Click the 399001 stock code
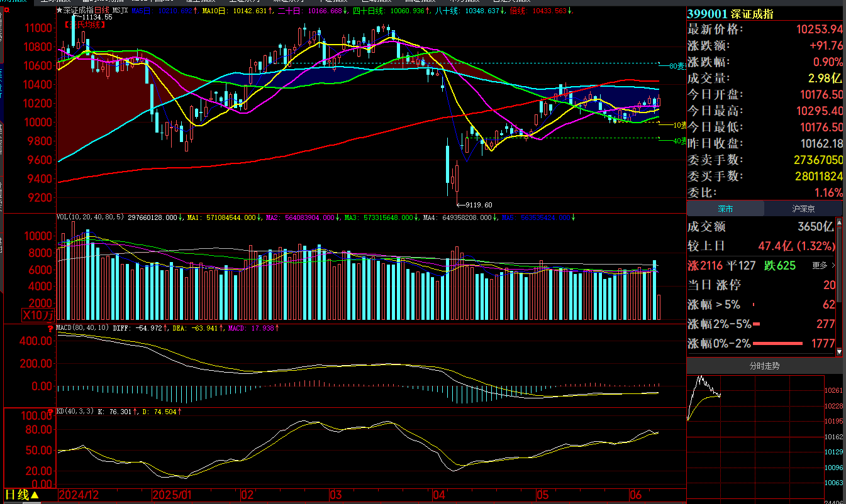Viewport: 846px width, 504px height. pyautogui.click(x=707, y=14)
